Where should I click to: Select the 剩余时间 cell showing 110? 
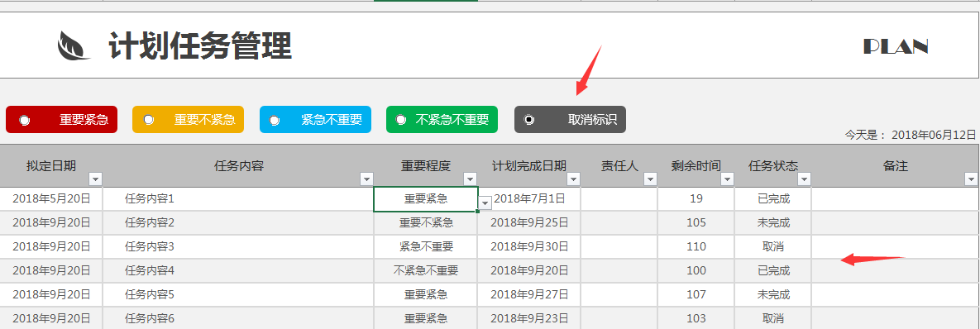click(x=696, y=246)
